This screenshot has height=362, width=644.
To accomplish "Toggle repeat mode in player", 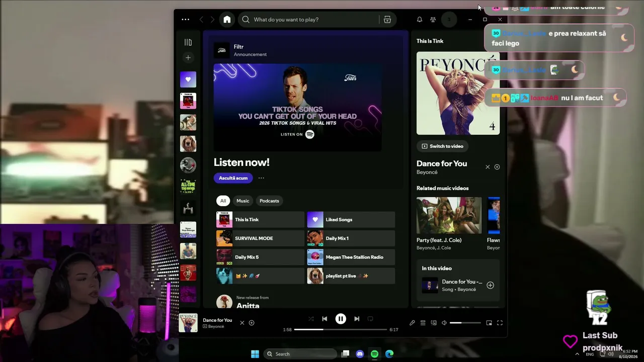I will [x=370, y=319].
